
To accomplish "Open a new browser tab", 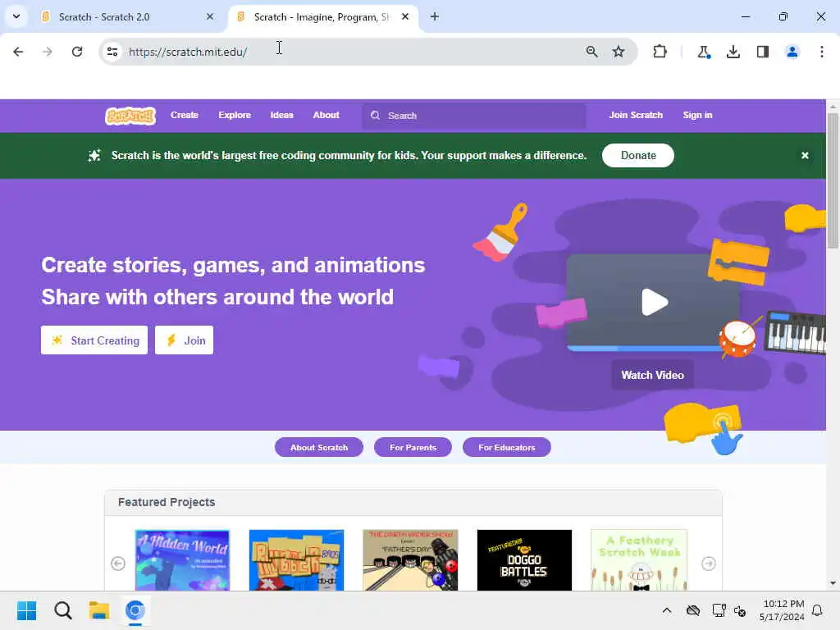I will 435,16.
